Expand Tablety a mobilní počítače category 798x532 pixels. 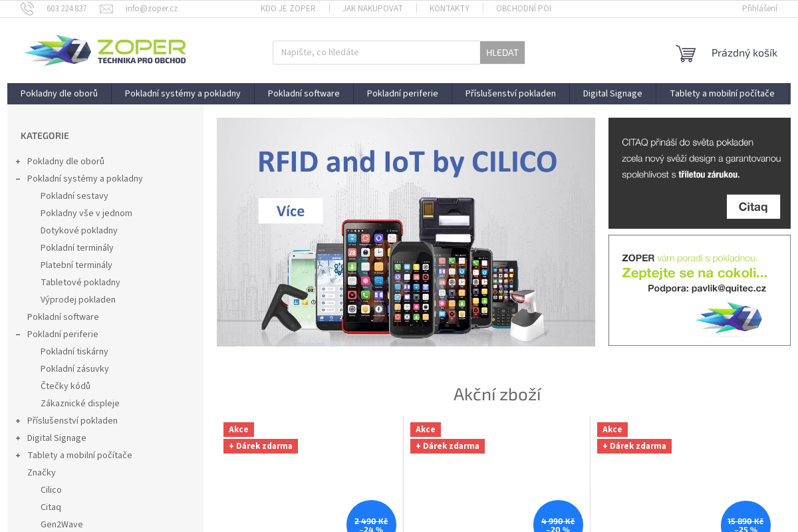[18, 456]
